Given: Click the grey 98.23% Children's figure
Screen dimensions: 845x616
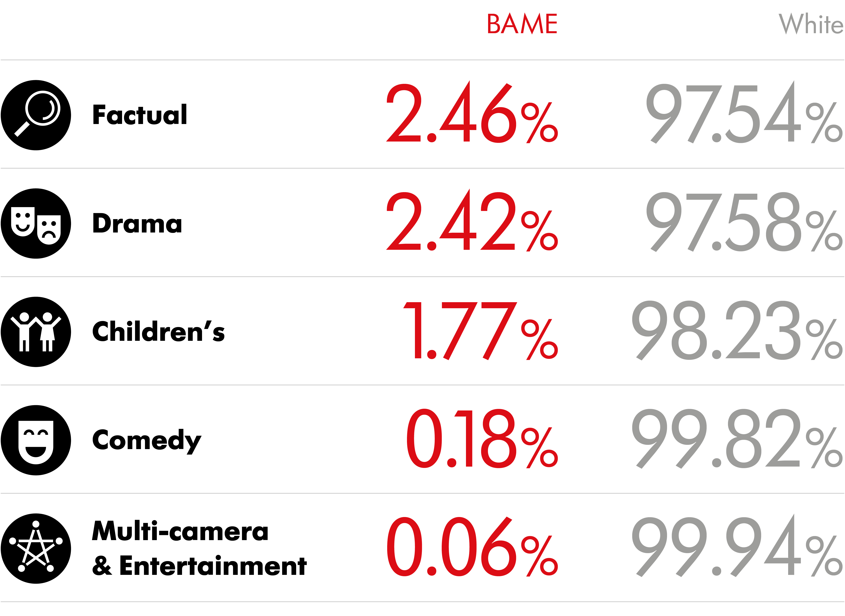Looking at the screenshot, I should [x=737, y=331].
